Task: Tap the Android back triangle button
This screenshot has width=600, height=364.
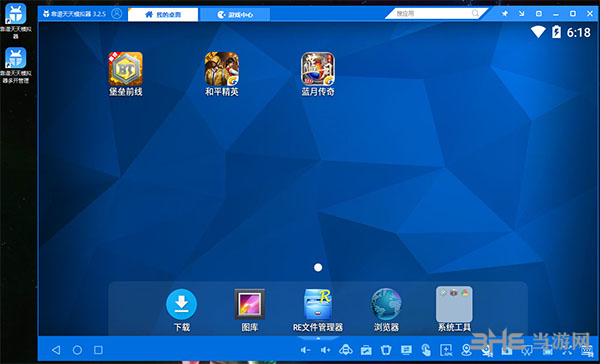Action: click(56, 350)
